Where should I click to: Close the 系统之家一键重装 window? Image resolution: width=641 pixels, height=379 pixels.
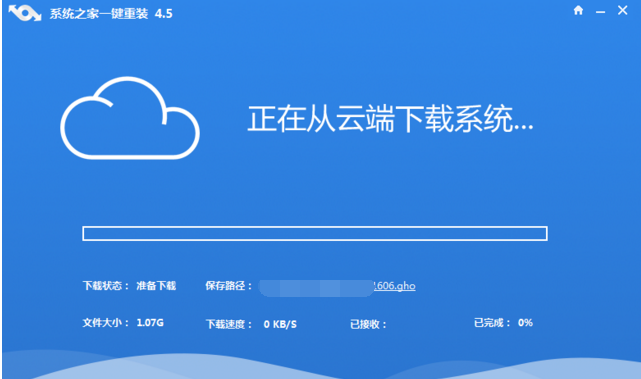pyautogui.click(x=622, y=10)
